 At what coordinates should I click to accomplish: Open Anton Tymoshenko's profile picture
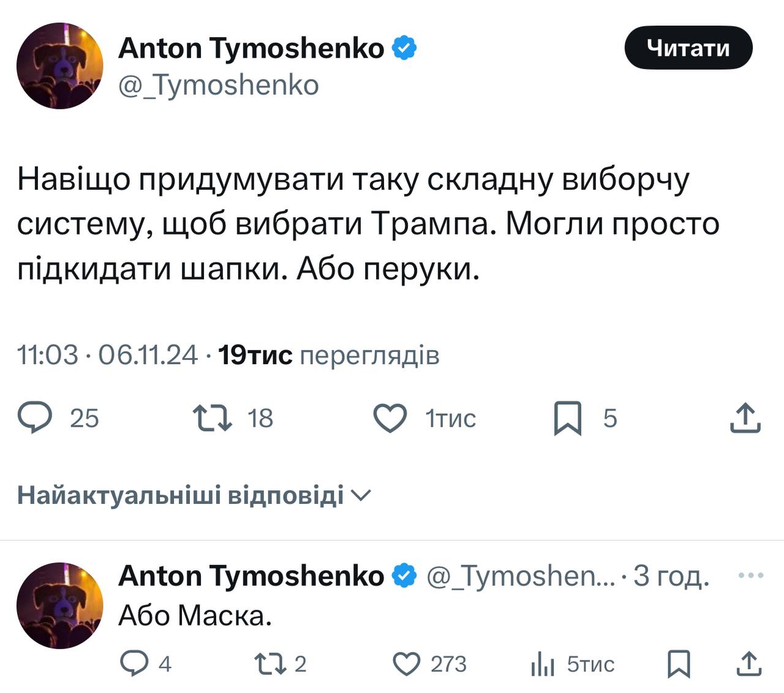click(61, 65)
